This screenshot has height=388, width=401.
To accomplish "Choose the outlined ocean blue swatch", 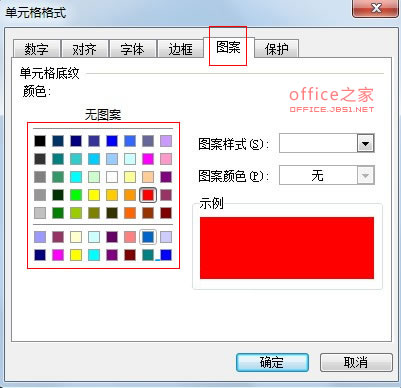I will [148, 237].
